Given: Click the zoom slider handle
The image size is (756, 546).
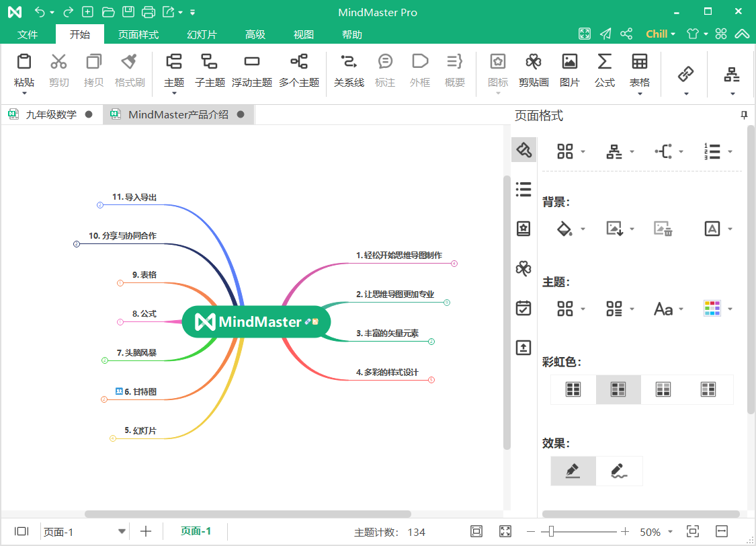Looking at the screenshot, I should coord(551,531).
